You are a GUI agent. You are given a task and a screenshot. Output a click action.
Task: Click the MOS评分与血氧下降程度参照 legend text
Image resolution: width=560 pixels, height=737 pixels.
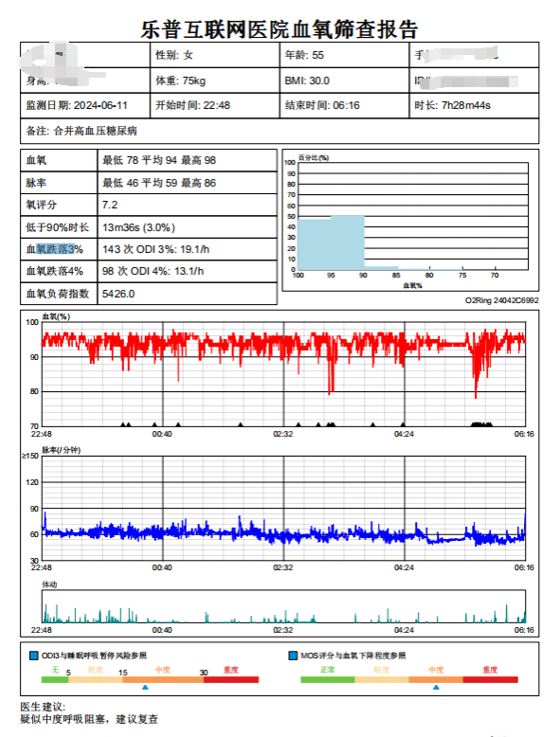(x=353, y=656)
